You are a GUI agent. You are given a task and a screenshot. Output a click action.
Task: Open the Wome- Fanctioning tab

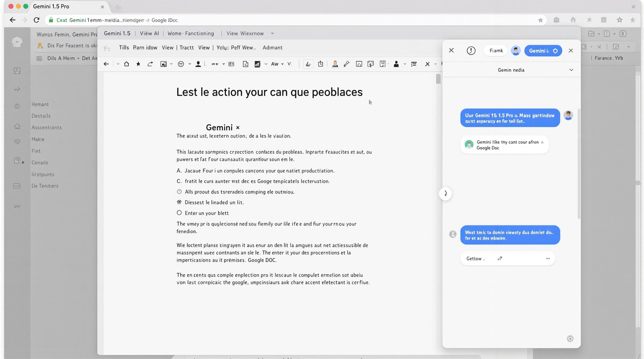click(x=191, y=33)
